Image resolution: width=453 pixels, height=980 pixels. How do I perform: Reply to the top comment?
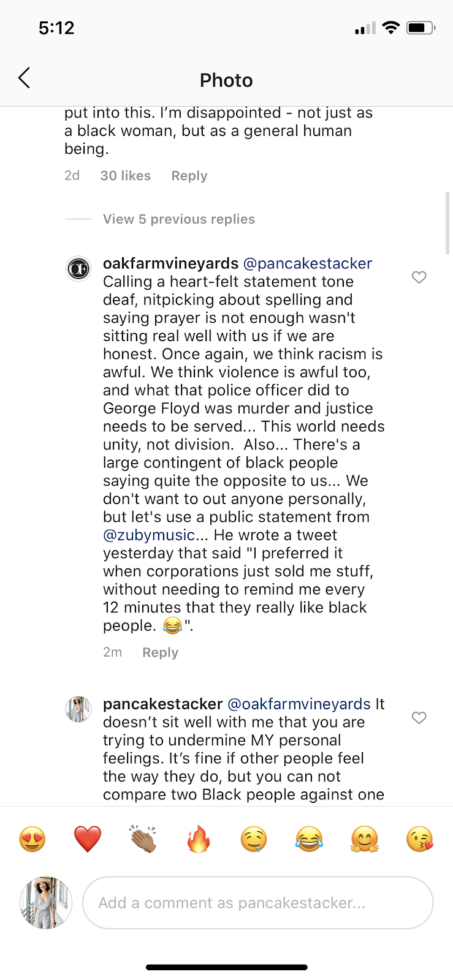(x=189, y=175)
